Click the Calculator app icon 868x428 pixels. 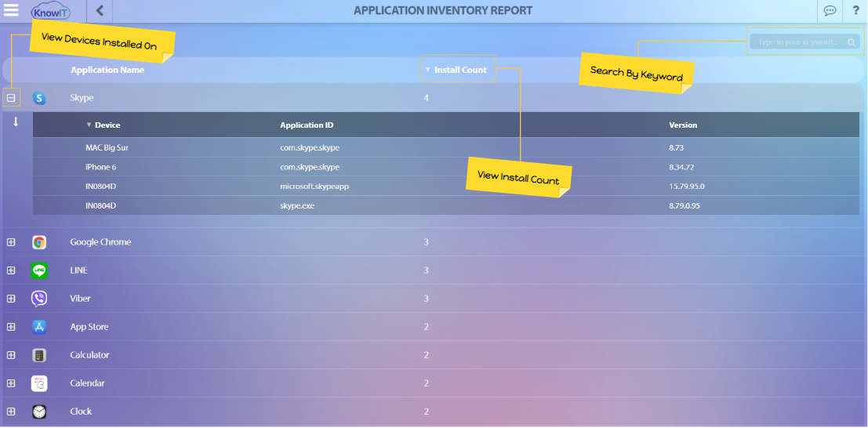(38, 355)
